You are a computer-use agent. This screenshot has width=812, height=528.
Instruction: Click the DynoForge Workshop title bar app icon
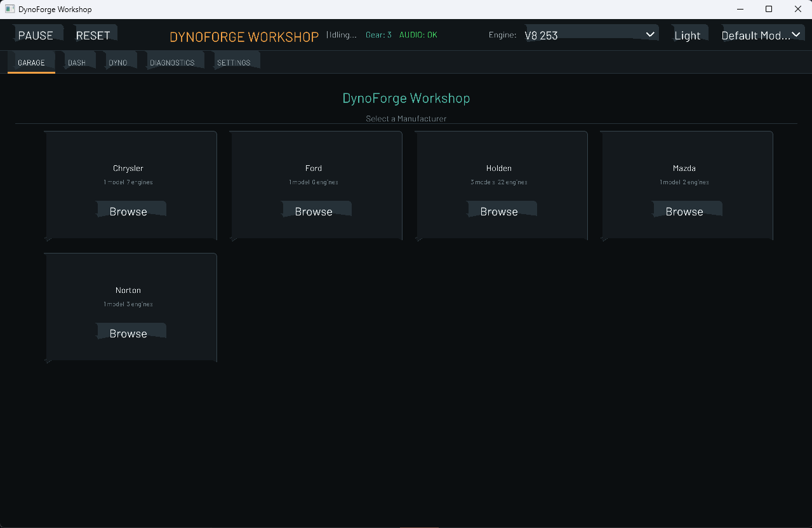10,9
